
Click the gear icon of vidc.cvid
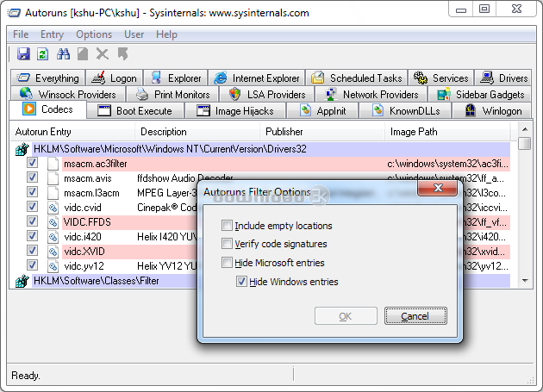[x=53, y=208]
